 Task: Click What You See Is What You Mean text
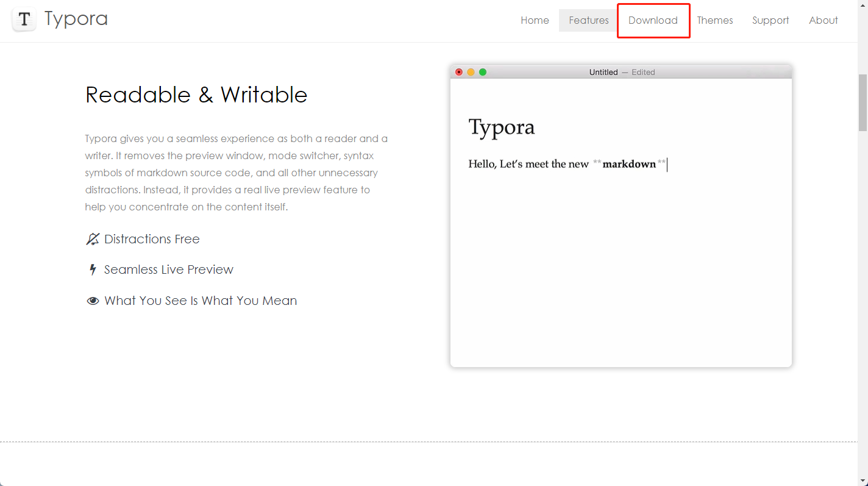click(201, 301)
